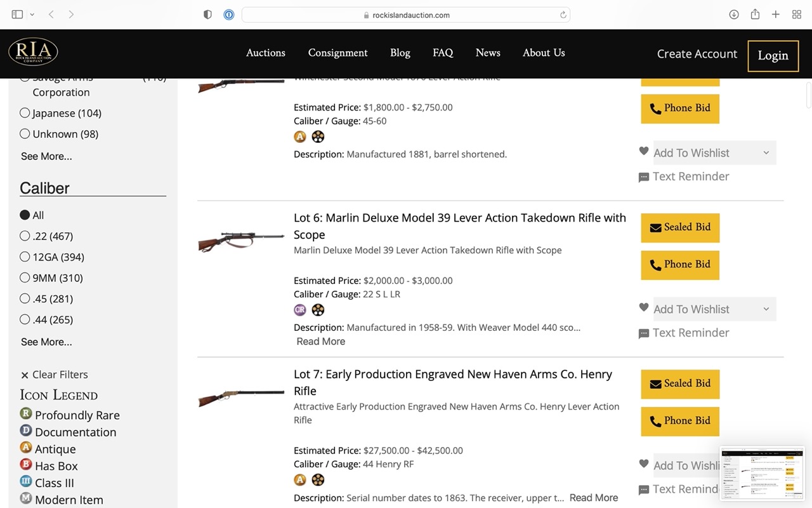Expand See More under manufacturer list
The image size is (812, 508).
[46, 156]
